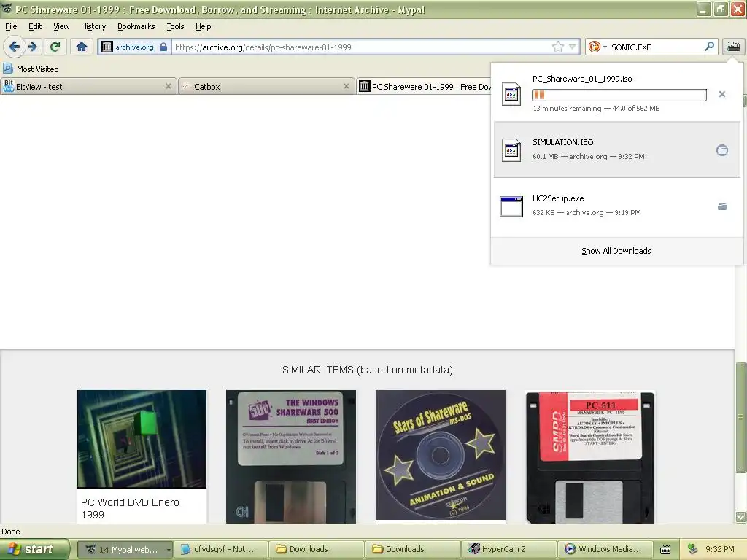The height and width of the screenshot is (560, 747).
Task: Click the SIMULATION.ISO file icon
Action: pyautogui.click(x=511, y=150)
